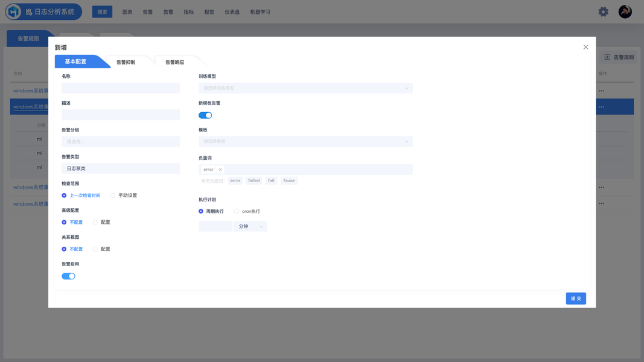Open the user avatar menu
The height and width of the screenshot is (362, 644).
pos(625,11)
